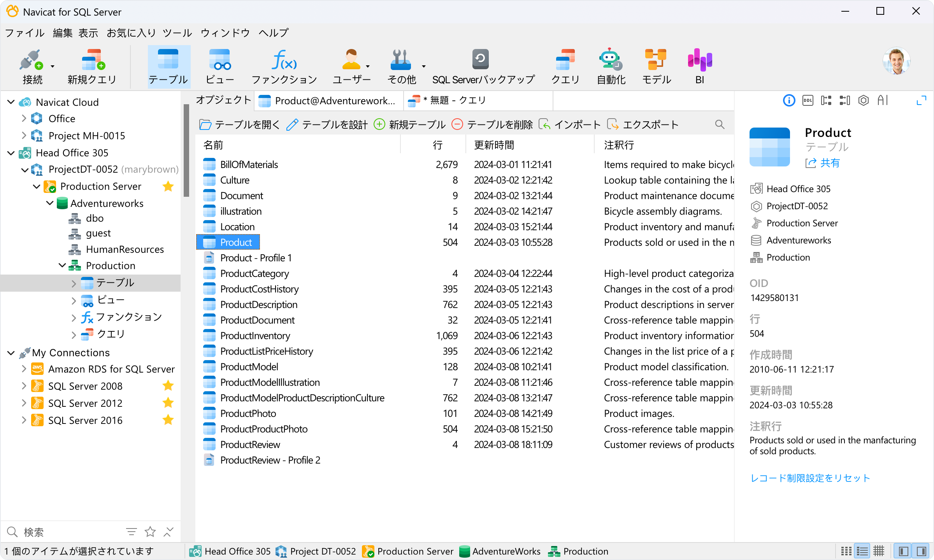Select the テーブル toolbar icon

click(169, 66)
